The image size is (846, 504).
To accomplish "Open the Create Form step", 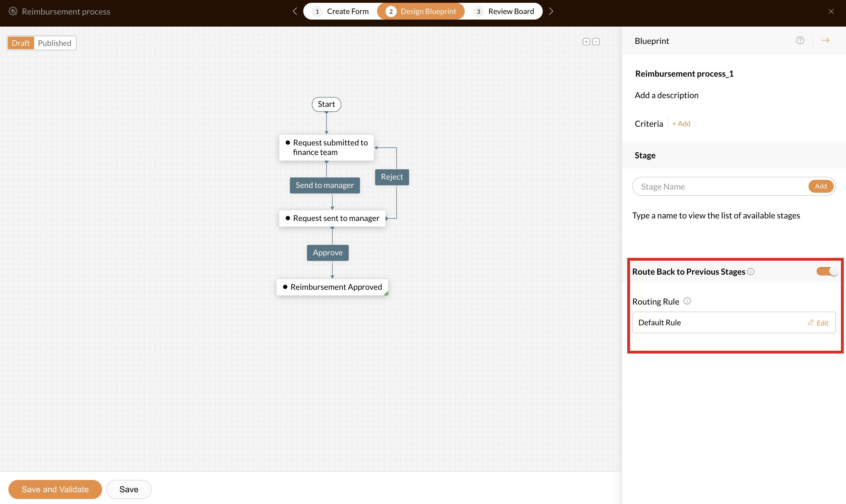I will pyautogui.click(x=341, y=11).
